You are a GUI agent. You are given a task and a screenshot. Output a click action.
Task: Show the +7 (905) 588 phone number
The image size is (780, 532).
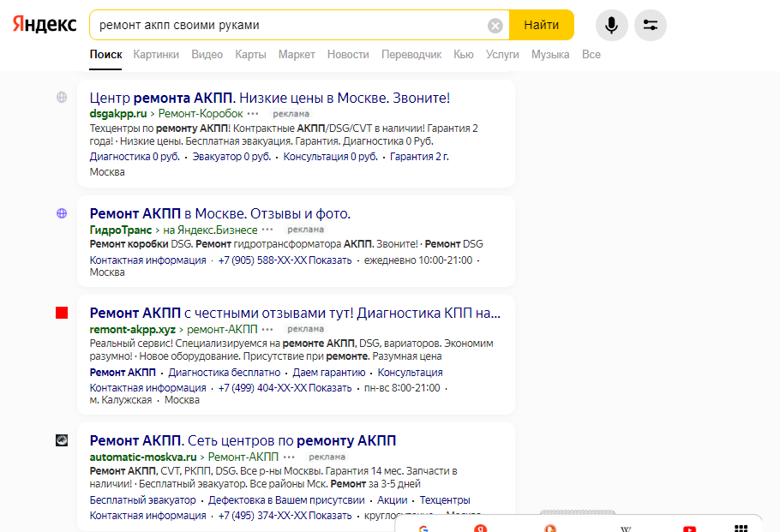(285, 260)
